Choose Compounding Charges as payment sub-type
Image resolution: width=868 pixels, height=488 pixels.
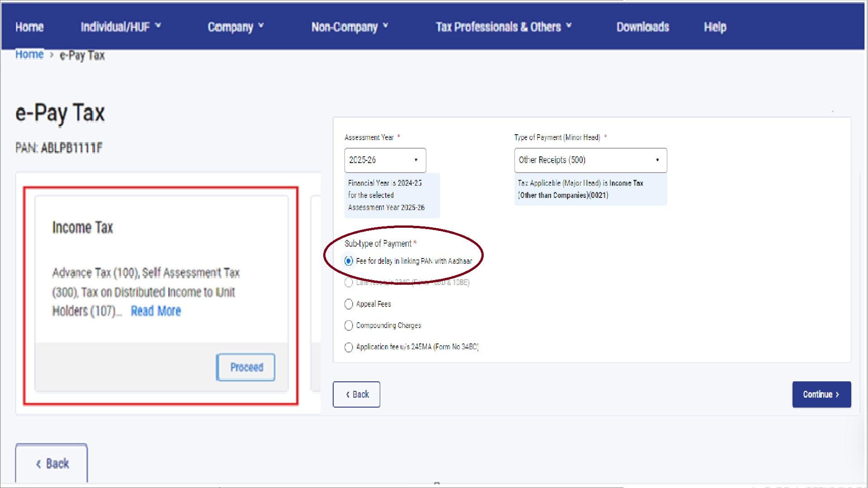coord(349,325)
